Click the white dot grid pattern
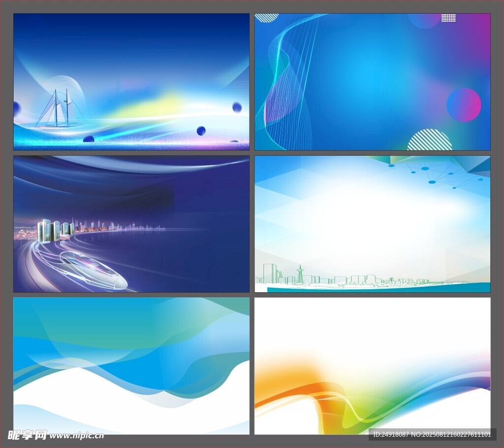The width and height of the screenshot is (504, 448). (448, 18)
